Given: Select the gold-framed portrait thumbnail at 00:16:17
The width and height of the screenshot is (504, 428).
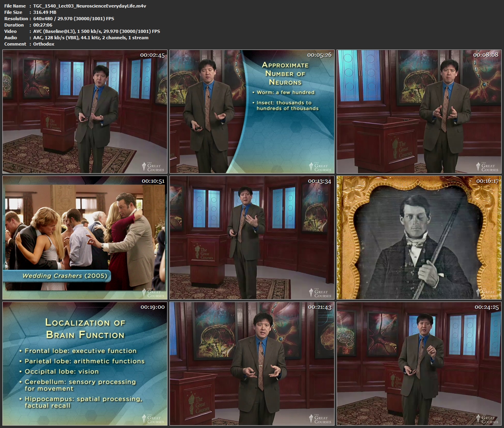Looking at the screenshot, I should pos(419,237).
